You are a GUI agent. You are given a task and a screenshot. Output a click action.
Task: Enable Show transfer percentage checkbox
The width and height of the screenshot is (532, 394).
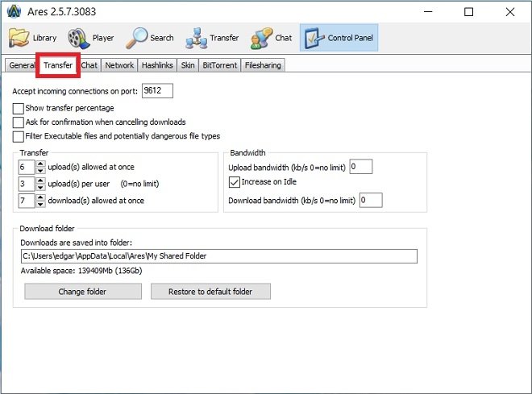click(19, 109)
